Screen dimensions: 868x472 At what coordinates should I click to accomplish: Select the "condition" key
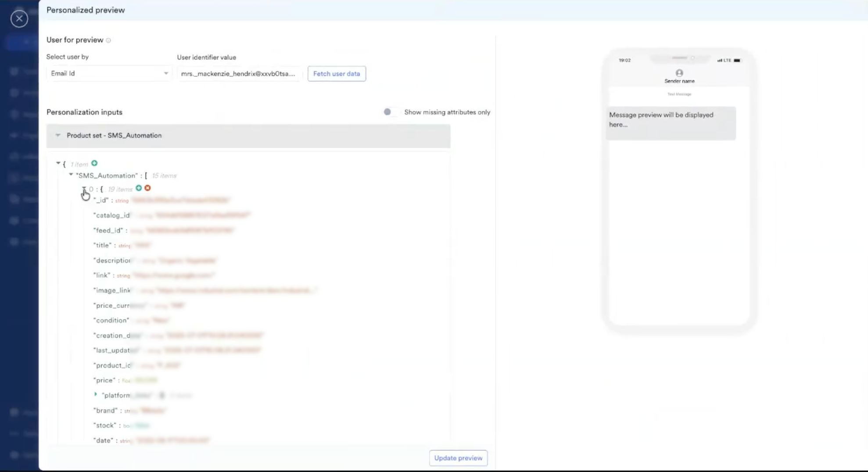111,320
